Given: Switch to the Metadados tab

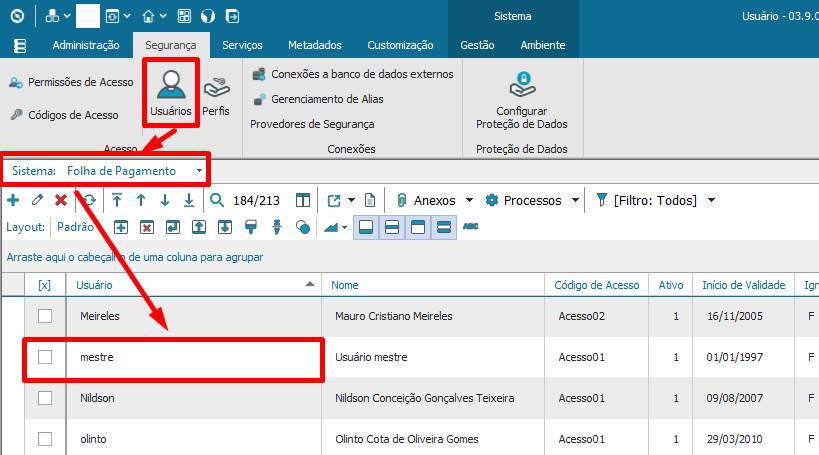Looking at the screenshot, I should (315, 45).
